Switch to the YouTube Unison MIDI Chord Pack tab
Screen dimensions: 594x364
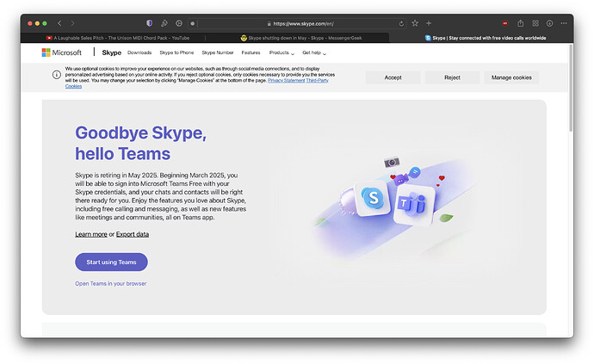coord(117,38)
